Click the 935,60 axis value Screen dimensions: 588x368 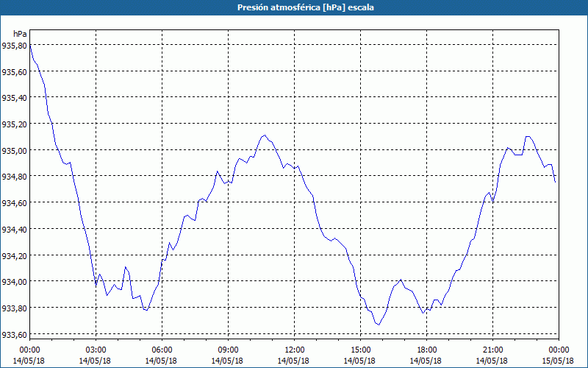click(x=14, y=71)
